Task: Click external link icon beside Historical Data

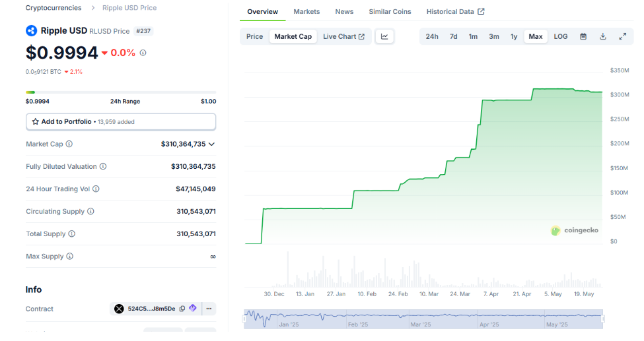Action: (481, 11)
